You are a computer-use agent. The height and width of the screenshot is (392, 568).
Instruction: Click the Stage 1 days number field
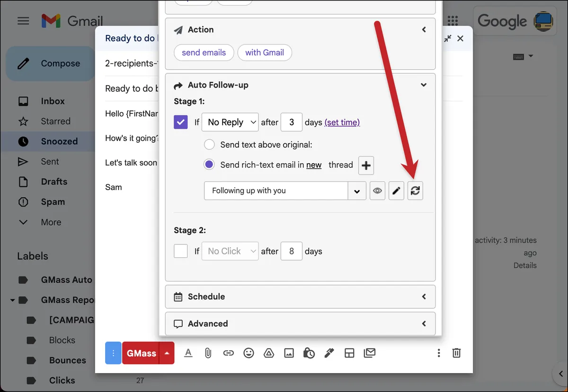(292, 122)
